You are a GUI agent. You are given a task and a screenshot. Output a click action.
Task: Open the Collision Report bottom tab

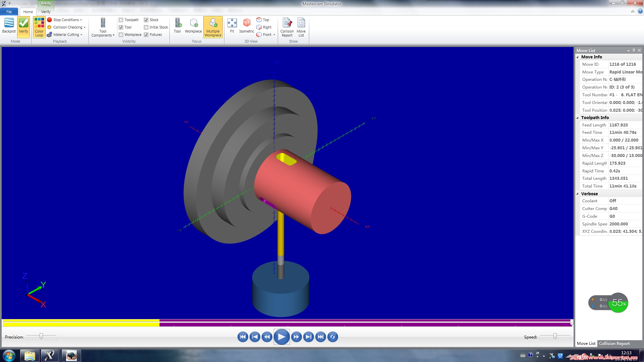pyautogui.click(x=614, y=343)
